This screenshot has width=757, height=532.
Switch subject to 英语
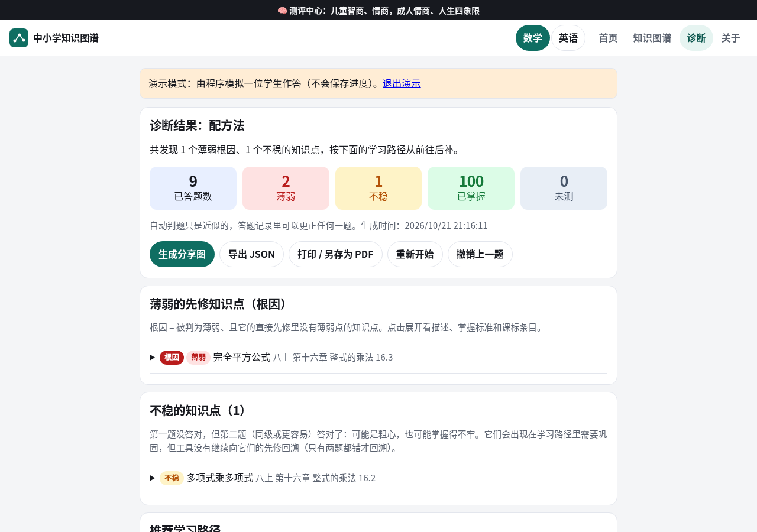click(568, 38)
